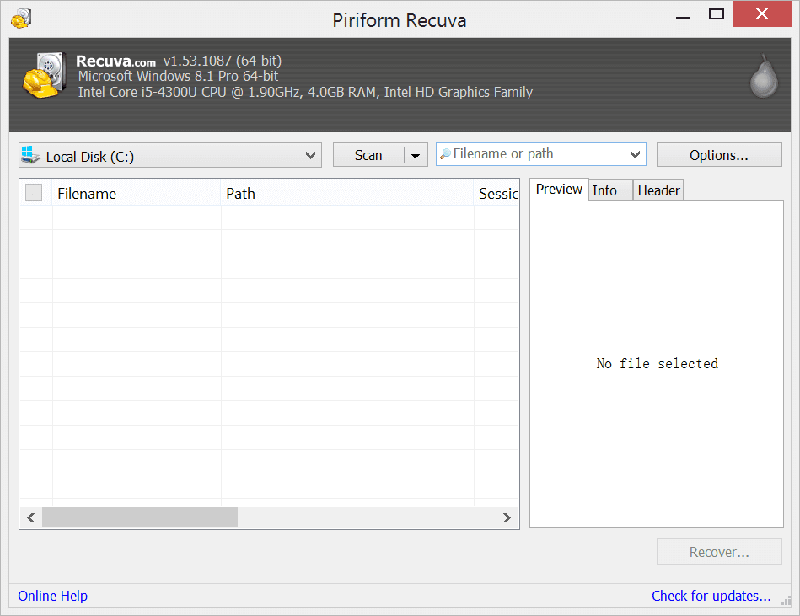Click the Local Disk drive icon

30,156
